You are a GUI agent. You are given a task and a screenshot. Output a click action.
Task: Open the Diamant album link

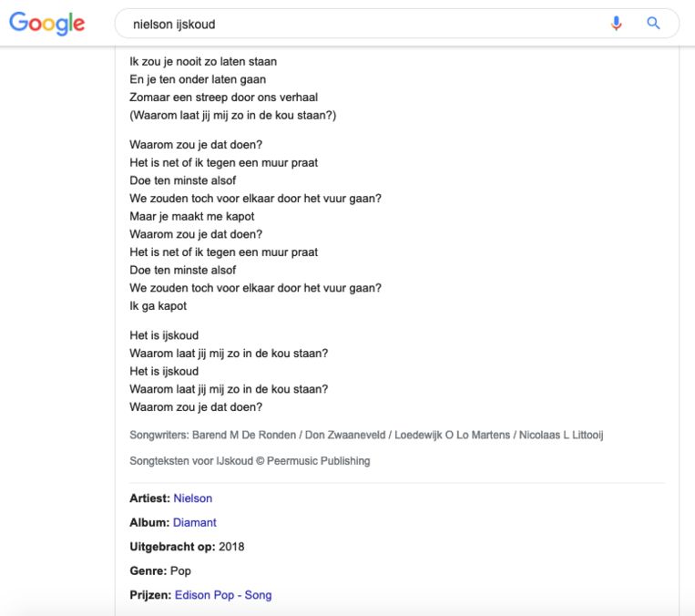click(195, 523)
